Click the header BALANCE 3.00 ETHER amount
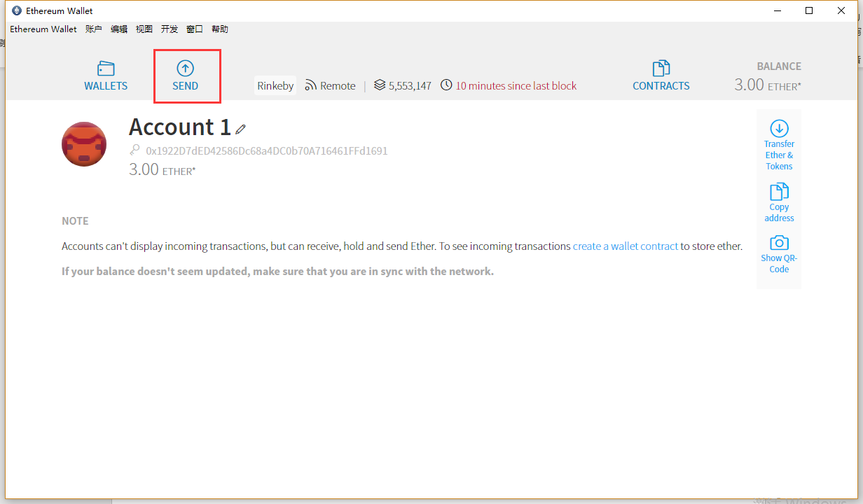Screen dimensions: 863x504 (x=768, y=85)
